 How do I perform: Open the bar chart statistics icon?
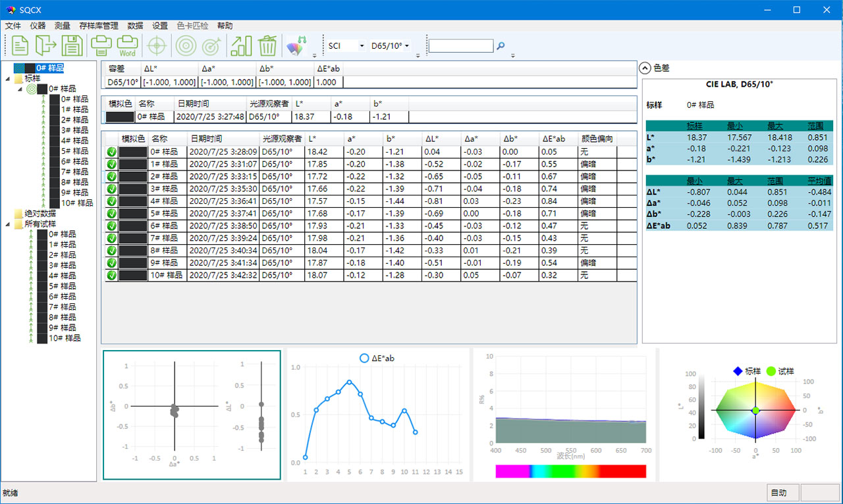pos(241,46)
